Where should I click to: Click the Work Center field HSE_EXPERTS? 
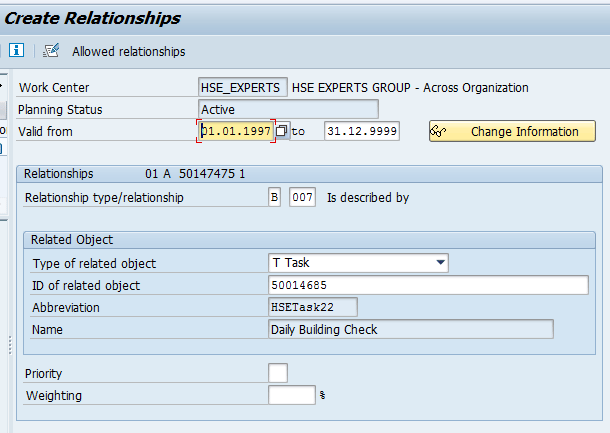(x=243, y=87)
